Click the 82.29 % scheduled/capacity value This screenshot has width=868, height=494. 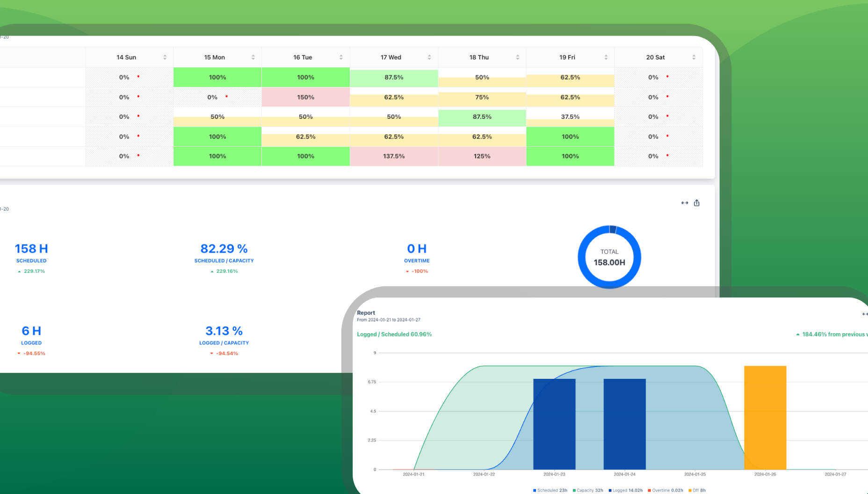(x=224, y=248)
